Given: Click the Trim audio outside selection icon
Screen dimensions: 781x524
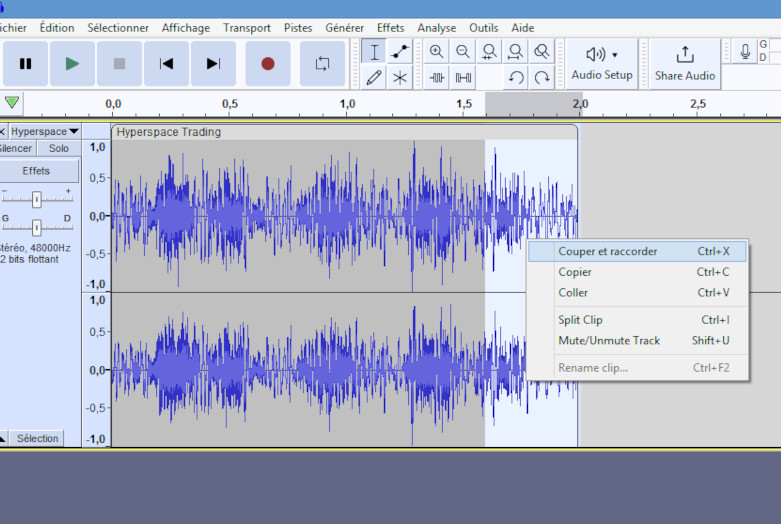Looking at the screenshot, I should coord(437,77).
